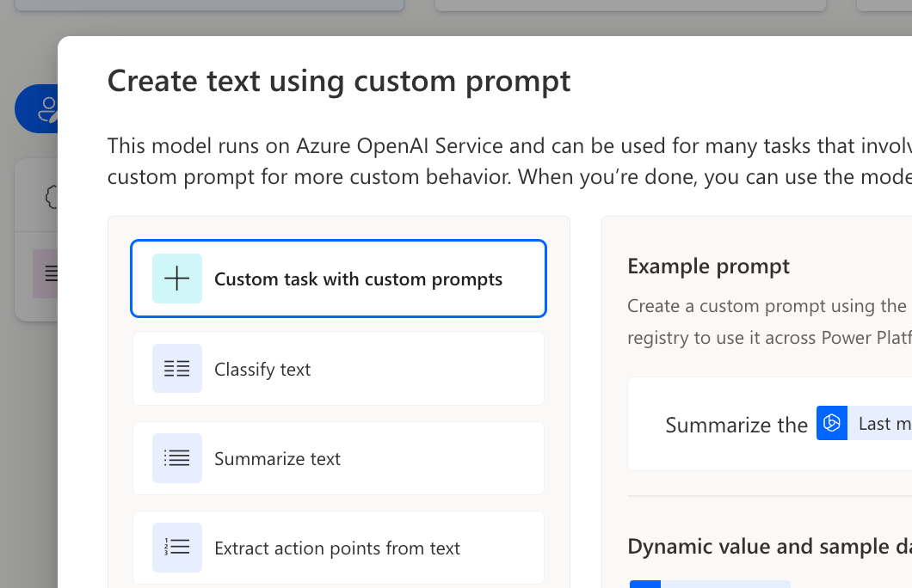Image resolution: width=912 pixels, height=588 pixels.
Task: Click the Classify text columns icon
Action: [x=177, y=369]
